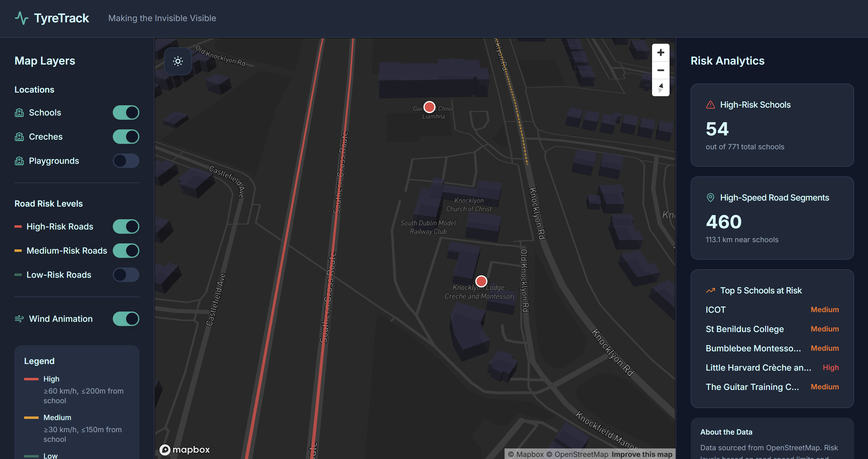Click the TyreTrack heartbeat logo icon

[22, 17]
